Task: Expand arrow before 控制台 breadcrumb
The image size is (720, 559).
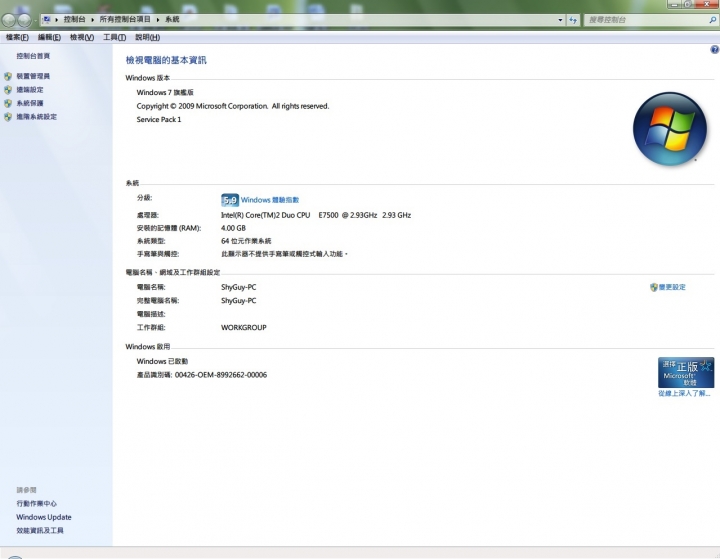Action: coord(56,20)
